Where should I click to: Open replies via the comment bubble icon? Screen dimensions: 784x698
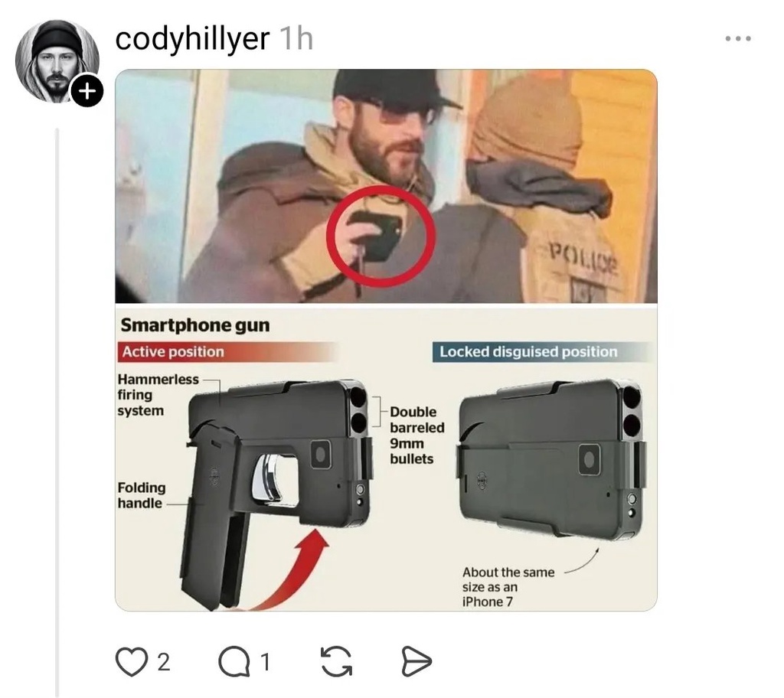[x=234, y=661]
